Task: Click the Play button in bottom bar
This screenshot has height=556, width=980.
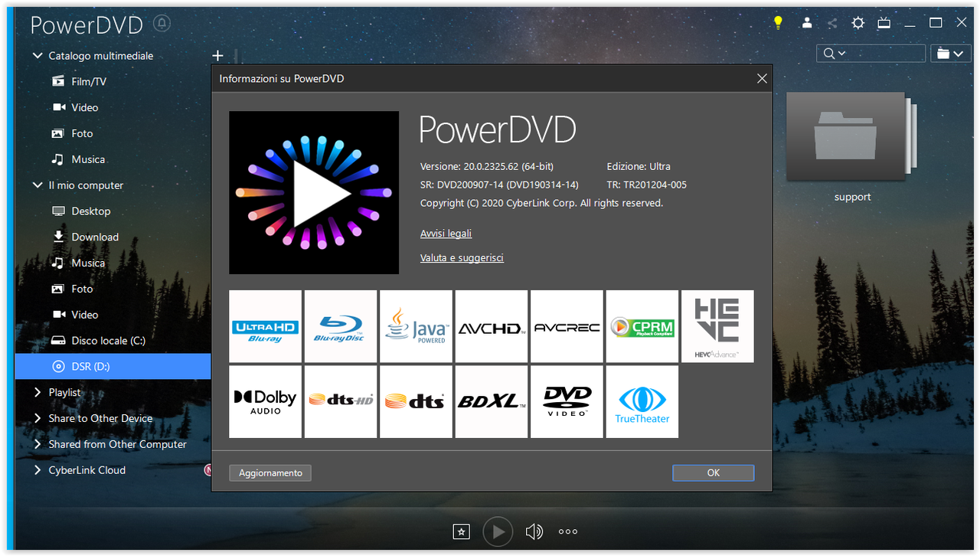Action: pos(498,531)
